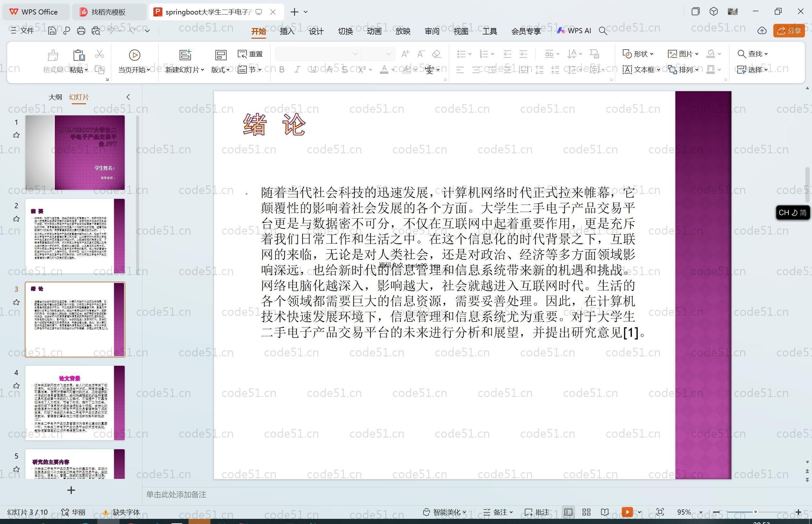The image size is (812, 524).
Task: Switch to the Outline (大纲) pane tab
Action: 55,97
